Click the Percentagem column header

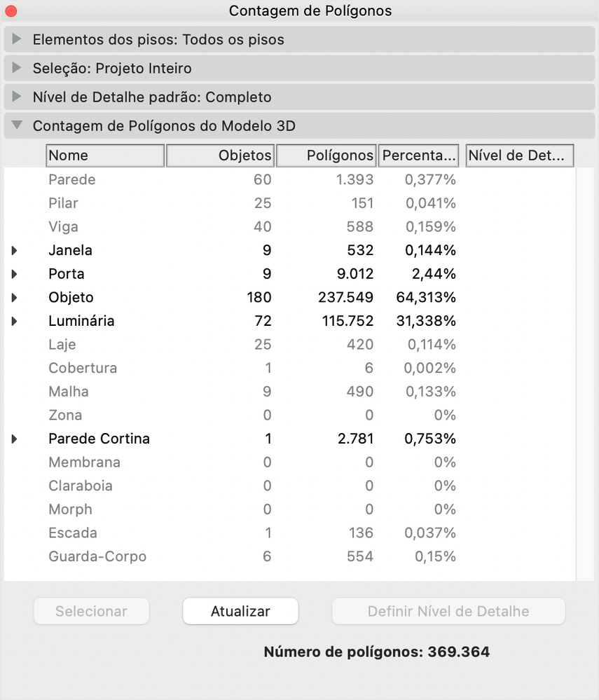[x=419, y=156]
